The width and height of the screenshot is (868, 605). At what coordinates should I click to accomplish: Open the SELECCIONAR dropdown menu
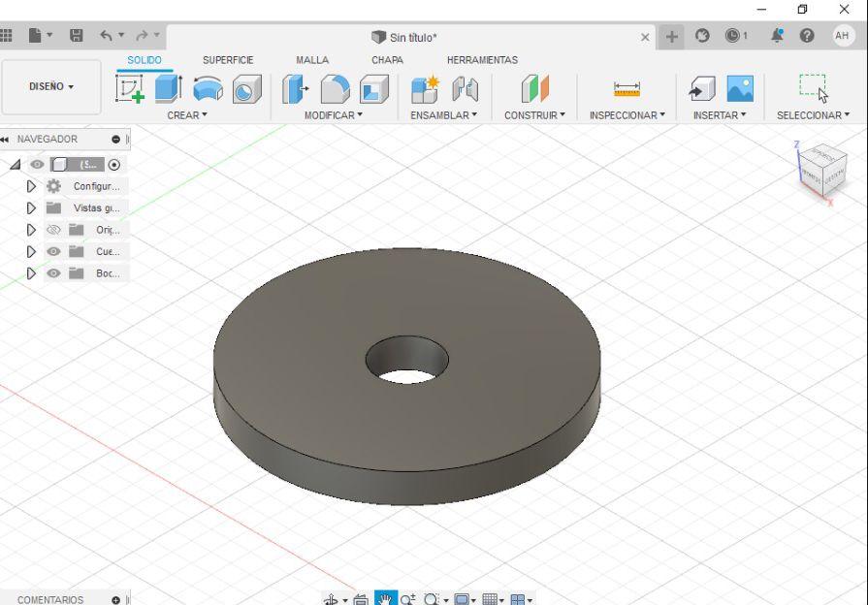813,115
